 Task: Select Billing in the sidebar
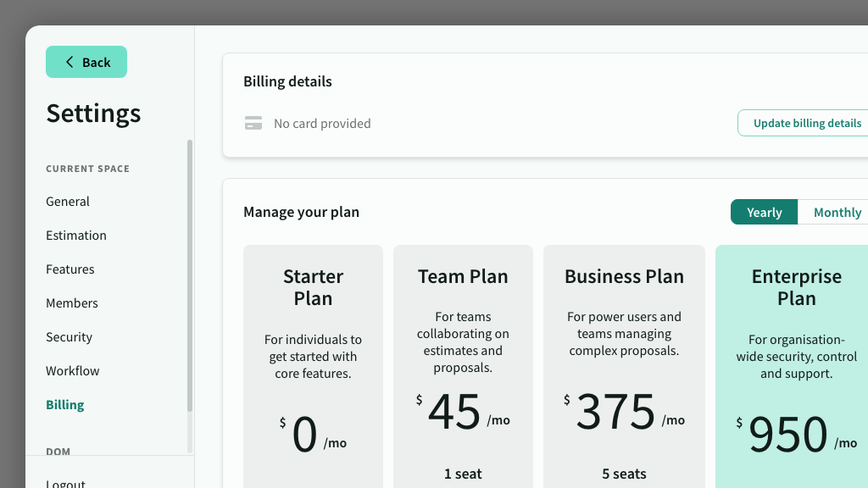65,405
